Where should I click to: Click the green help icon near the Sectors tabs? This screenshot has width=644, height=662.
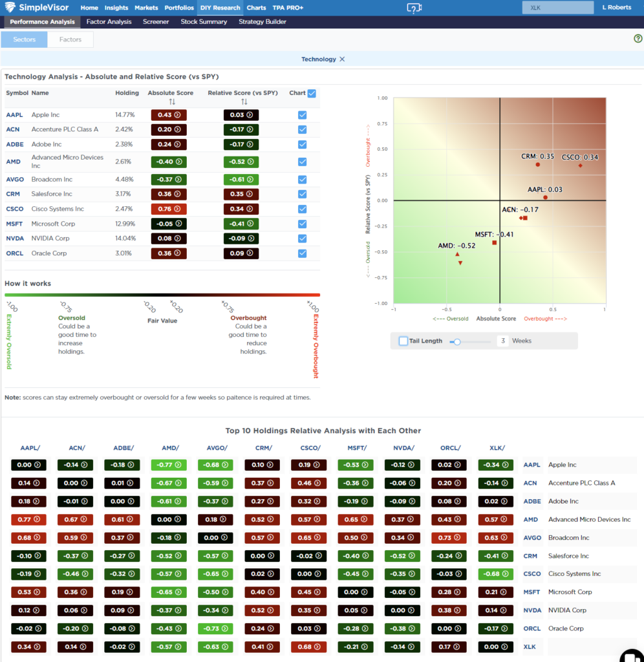pos(638,39)
